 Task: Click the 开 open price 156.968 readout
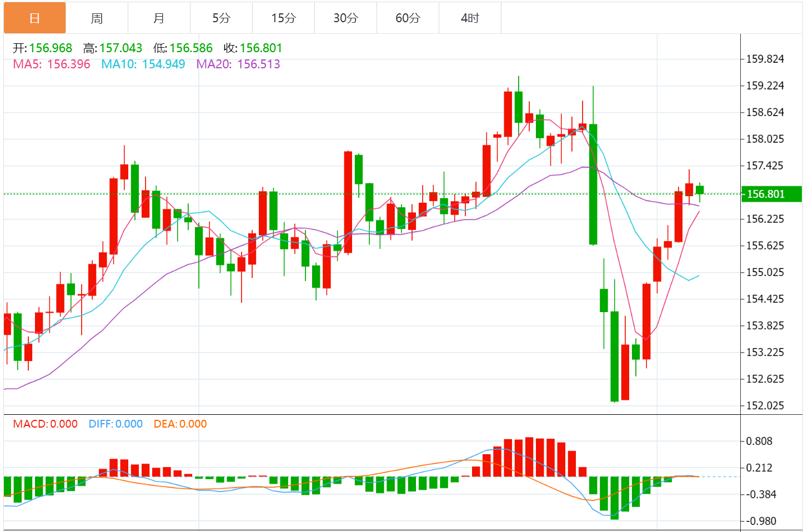[x=43, y=48]
